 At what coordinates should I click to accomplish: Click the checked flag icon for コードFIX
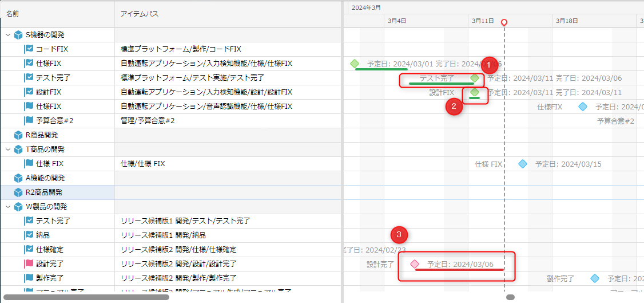coord(29,49)
